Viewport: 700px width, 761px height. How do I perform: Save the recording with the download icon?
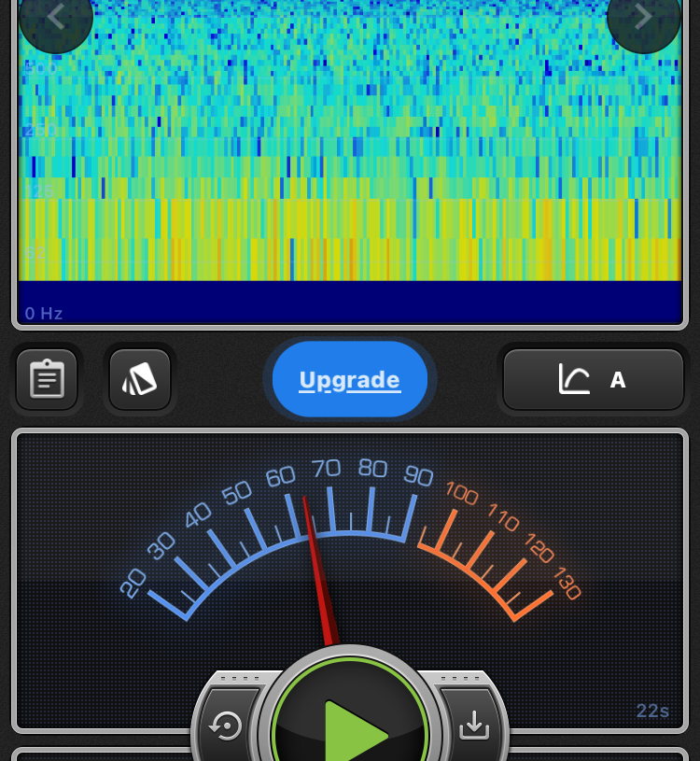[x=474, y=725]
